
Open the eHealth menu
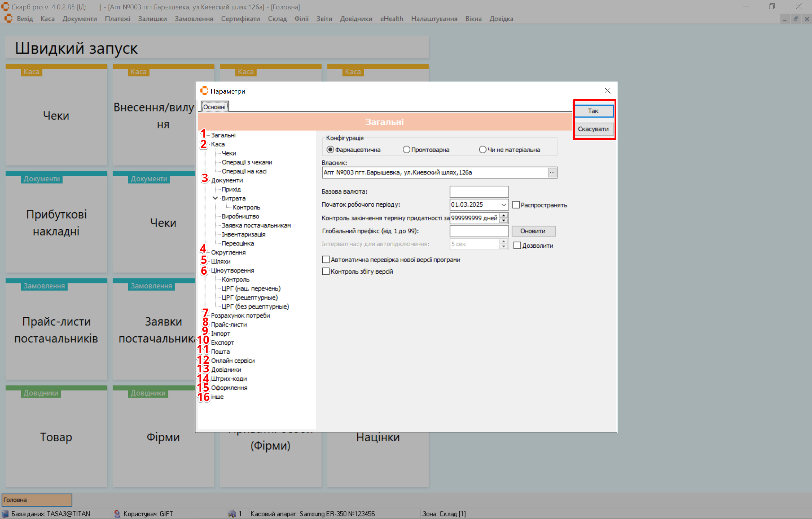pyautogui.click(x=391, y=19)
